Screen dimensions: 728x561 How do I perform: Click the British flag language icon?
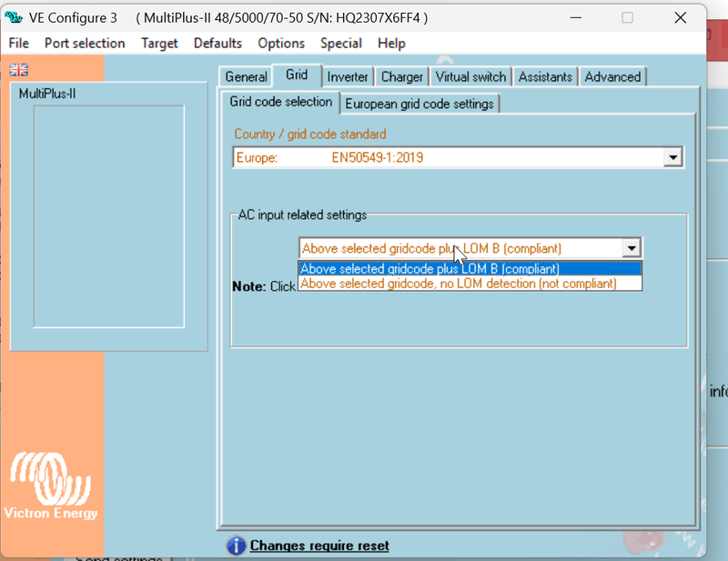tap(18, 69)
